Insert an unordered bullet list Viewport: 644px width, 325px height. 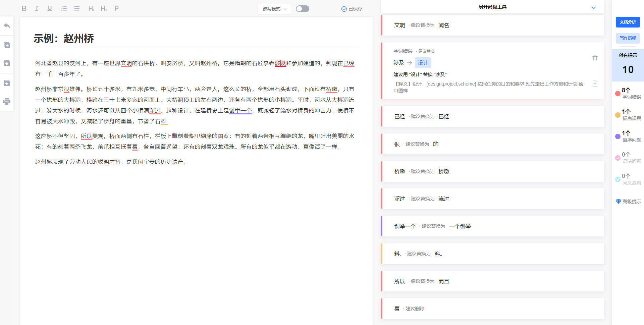(76, 8)
